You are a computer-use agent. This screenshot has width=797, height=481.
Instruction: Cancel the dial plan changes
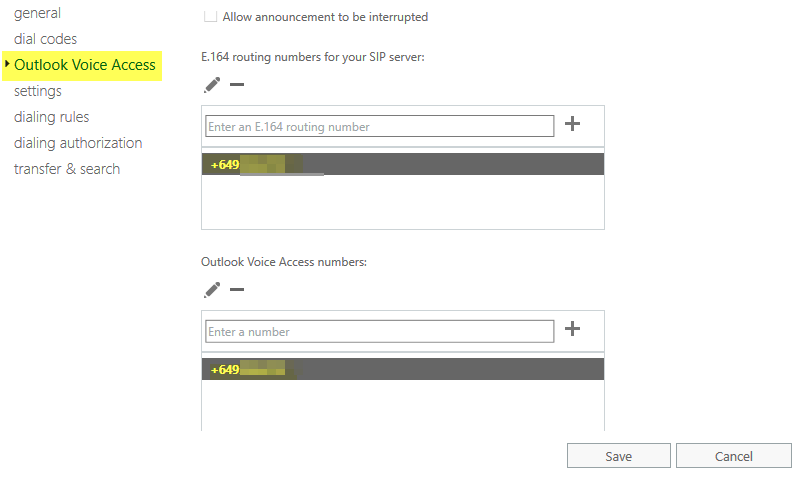pos(733,456)
